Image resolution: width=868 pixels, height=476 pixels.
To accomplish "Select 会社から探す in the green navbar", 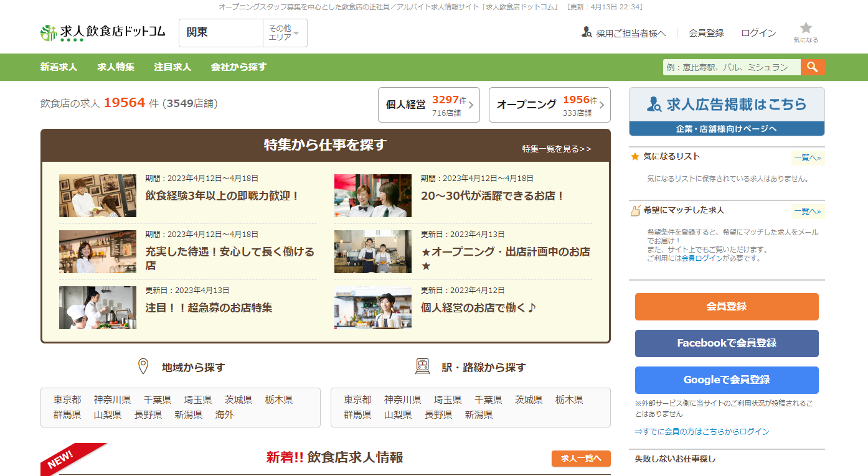I will (238, 67).
